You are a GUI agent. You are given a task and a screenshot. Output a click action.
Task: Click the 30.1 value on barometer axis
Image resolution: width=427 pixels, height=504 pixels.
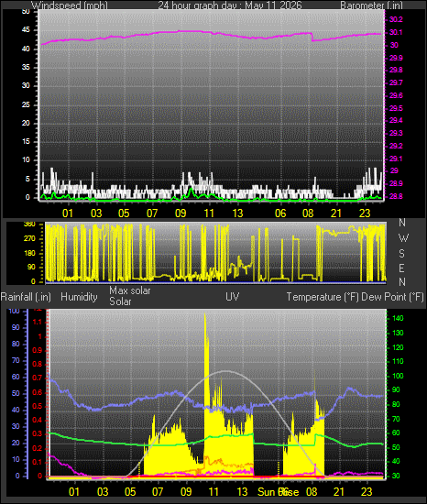(396, 32)
